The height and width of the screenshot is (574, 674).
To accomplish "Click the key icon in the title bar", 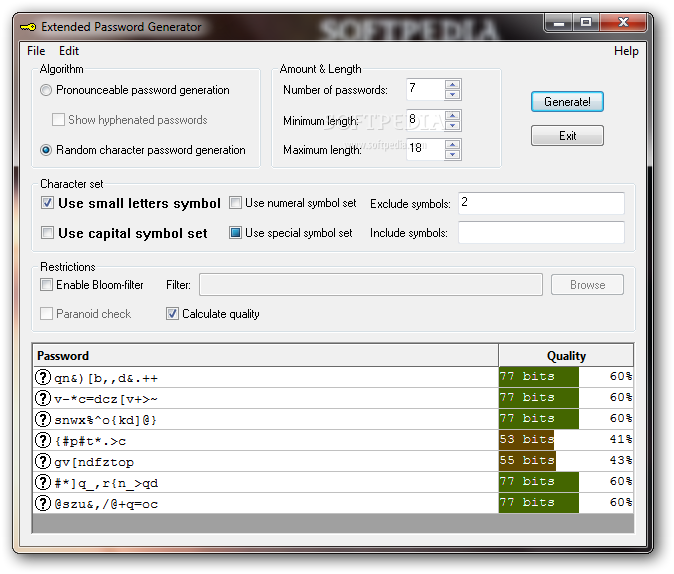I will 28,27.
